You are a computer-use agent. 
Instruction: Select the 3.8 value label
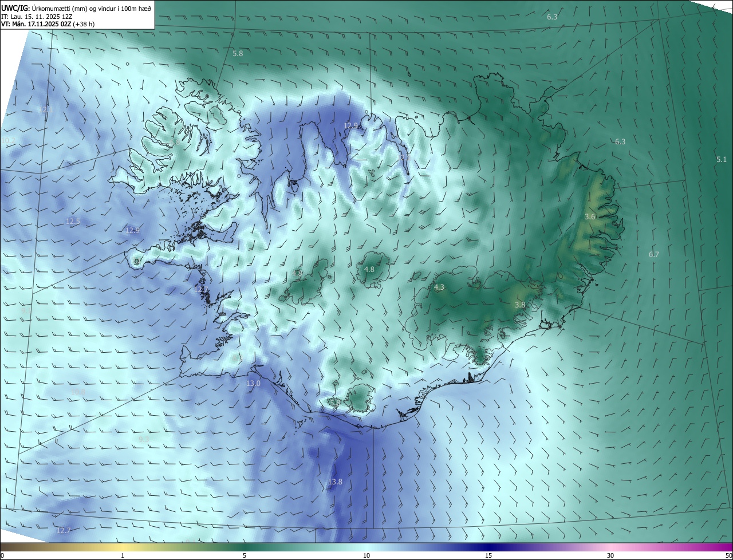pos(520,305)
